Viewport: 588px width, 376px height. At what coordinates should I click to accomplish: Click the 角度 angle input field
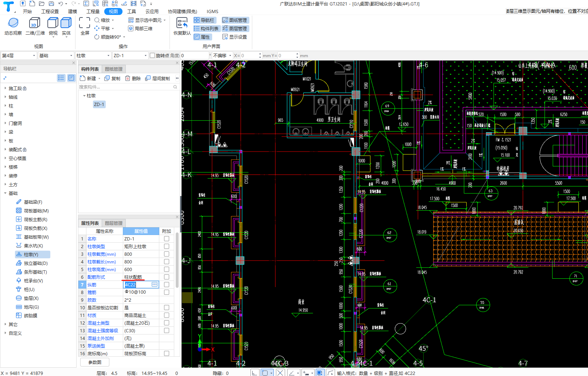195,55
